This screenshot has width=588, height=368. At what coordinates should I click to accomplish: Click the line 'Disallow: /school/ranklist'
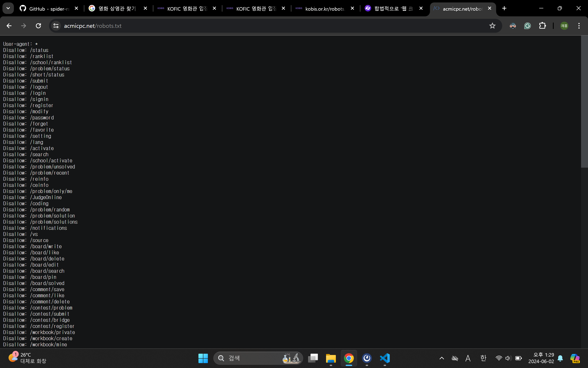click(38, 62)
